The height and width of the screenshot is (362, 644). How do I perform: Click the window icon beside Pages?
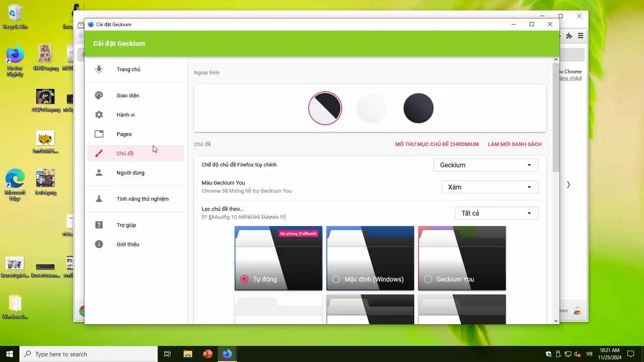tap(99, 134)
